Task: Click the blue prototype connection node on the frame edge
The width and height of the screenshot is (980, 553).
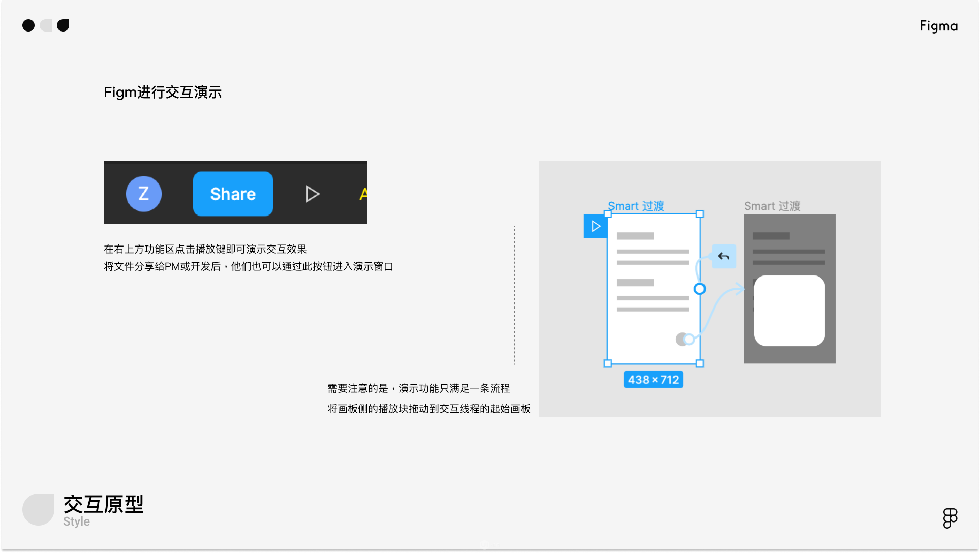Action: click(699, 289)
